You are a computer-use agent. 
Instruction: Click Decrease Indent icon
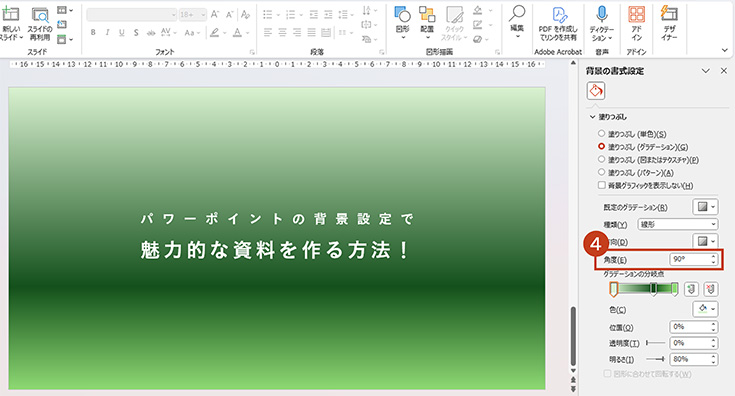(x=314, y=15)
